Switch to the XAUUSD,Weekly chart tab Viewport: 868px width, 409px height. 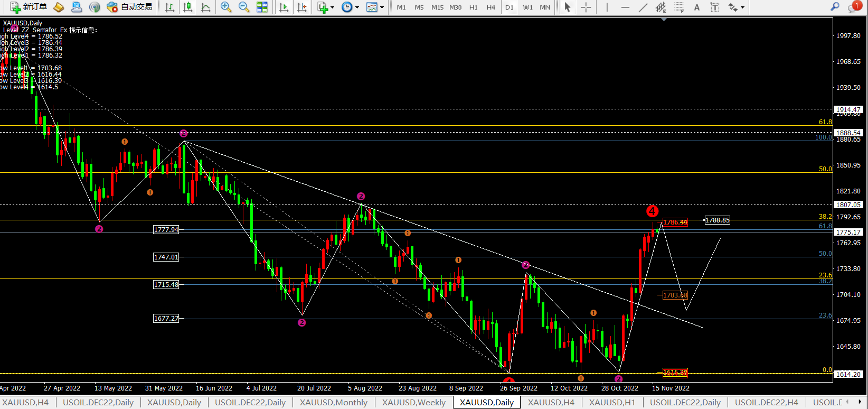coord(413,403)
